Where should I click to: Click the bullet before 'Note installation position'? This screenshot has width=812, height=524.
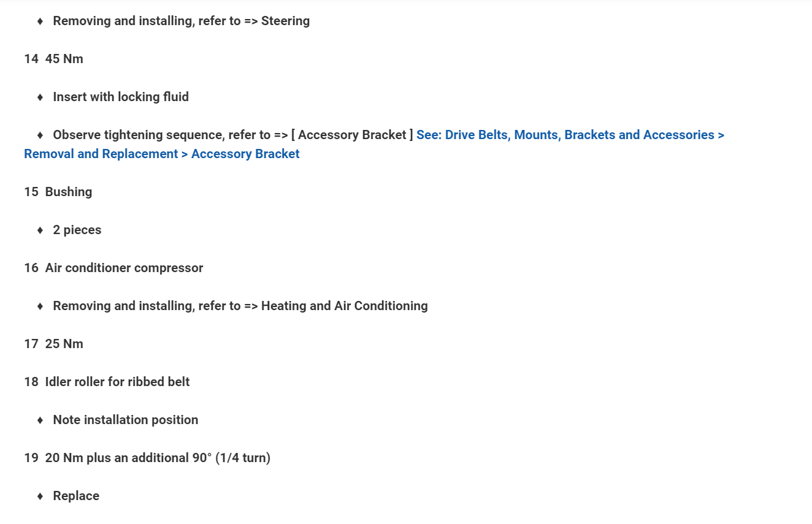(x=40, y=420)
